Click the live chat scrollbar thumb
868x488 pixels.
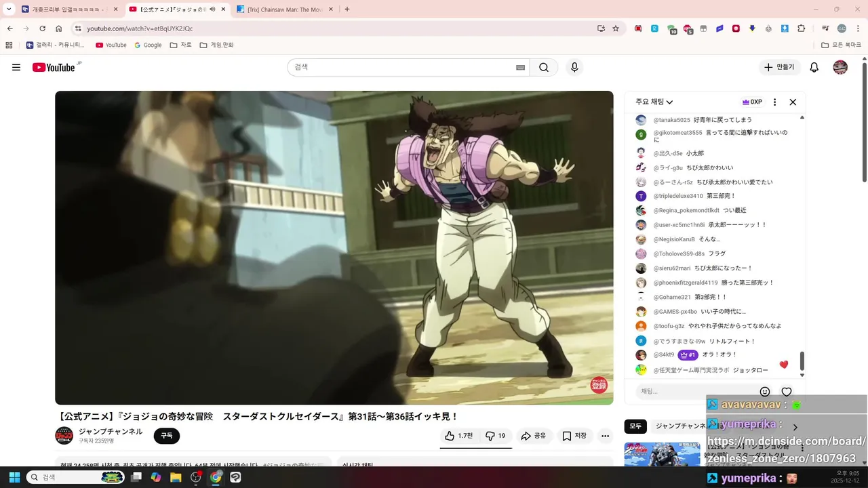click(802, 361)
